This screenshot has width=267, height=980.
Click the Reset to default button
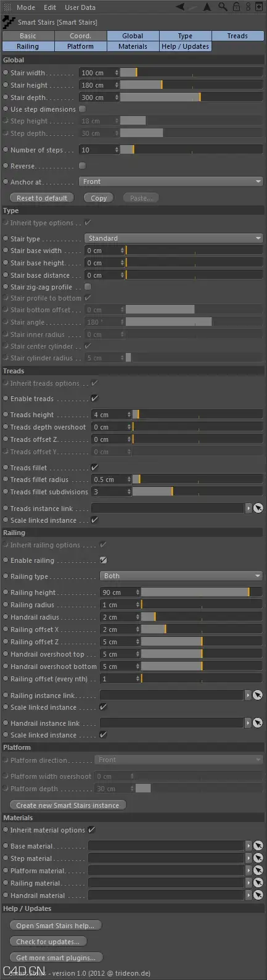[42, 198]
